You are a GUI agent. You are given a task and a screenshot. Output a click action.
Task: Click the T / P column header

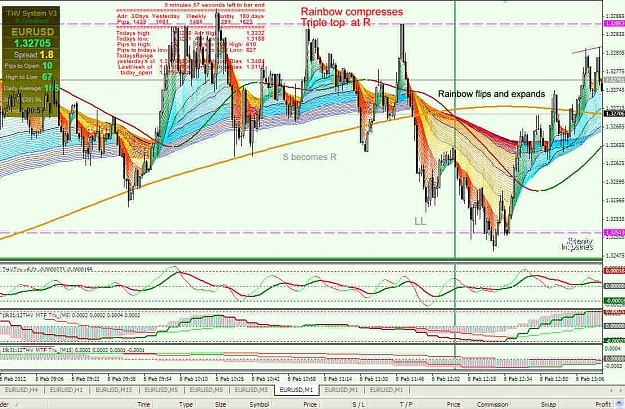406,404
